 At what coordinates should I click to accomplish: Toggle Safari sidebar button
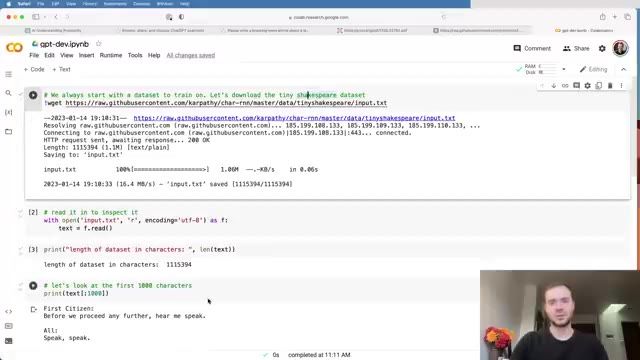click(x=36, y=17)
